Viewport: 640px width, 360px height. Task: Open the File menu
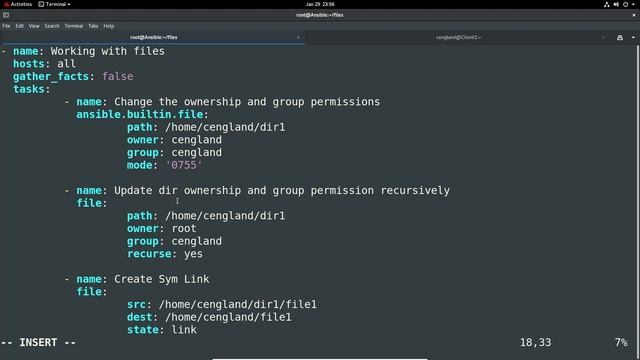[x=7, y=26]
